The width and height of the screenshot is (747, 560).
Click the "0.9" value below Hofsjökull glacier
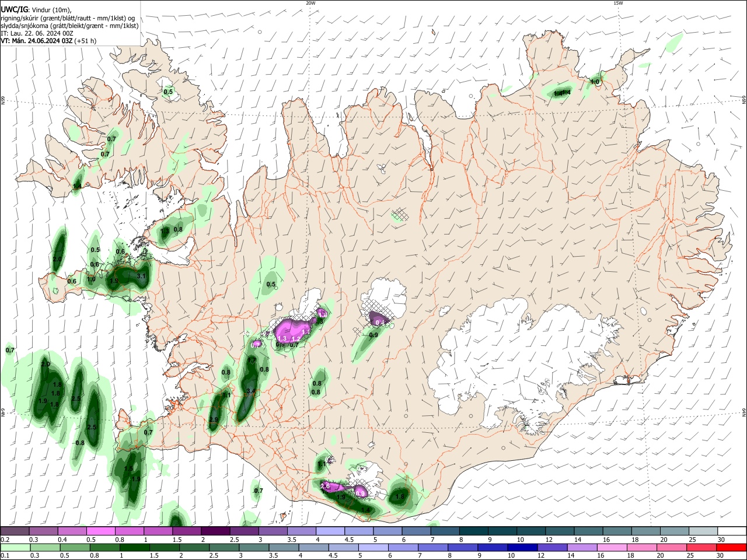(x=373, y=335)
